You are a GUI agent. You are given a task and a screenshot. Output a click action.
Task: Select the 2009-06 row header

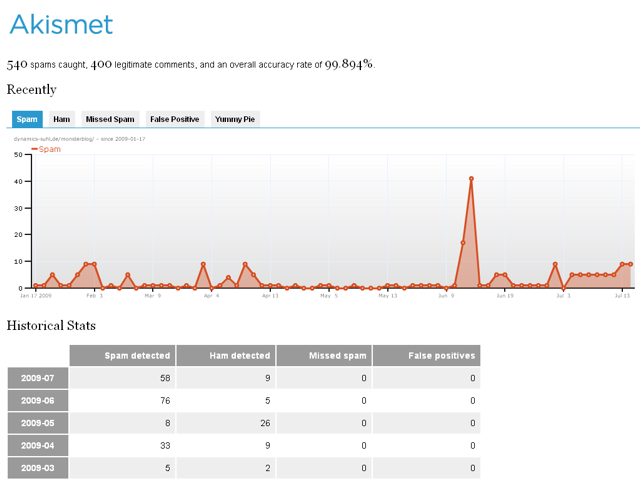pos(38,400)
